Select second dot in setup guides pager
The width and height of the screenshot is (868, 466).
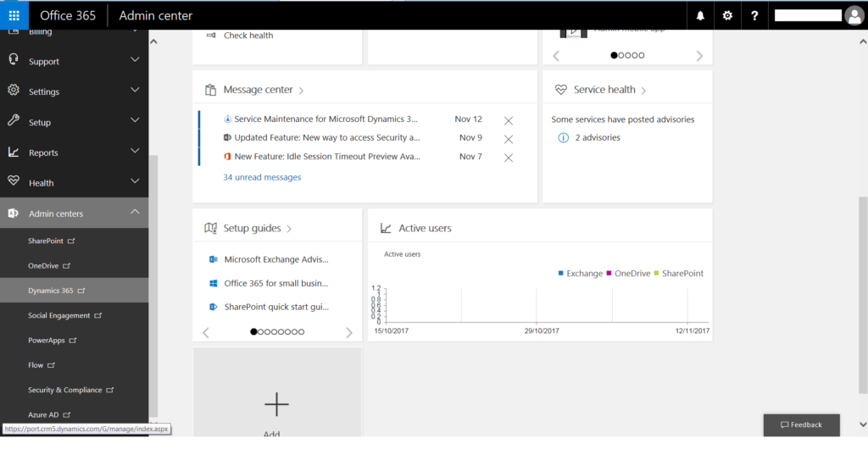click(x=261, y=332)
